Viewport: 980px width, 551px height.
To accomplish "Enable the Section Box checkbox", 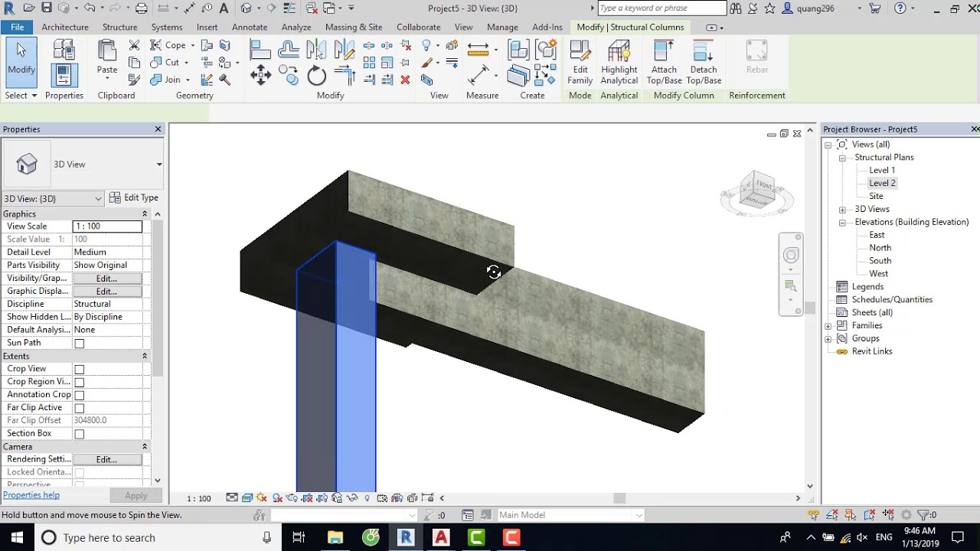I will 79,435.
